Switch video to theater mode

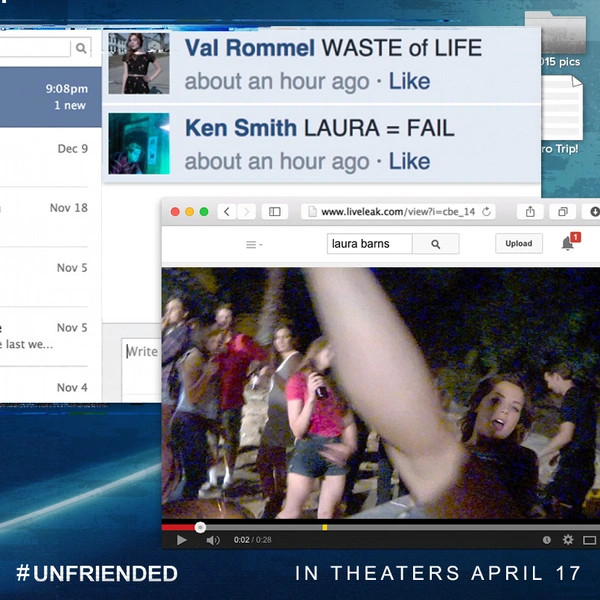click(589, 540)
